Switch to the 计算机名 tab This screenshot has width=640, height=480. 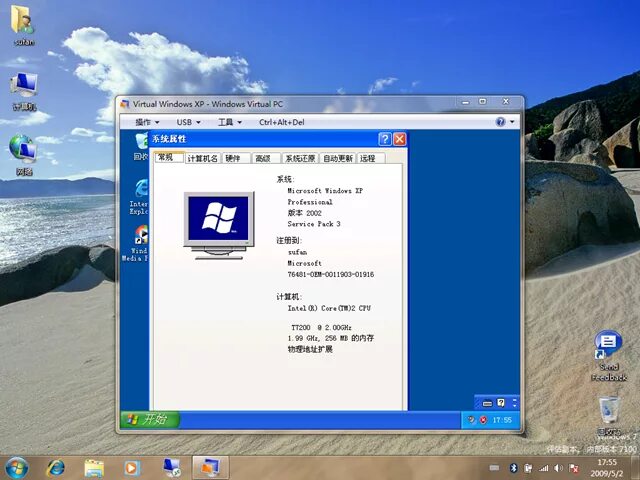[202, 158]
